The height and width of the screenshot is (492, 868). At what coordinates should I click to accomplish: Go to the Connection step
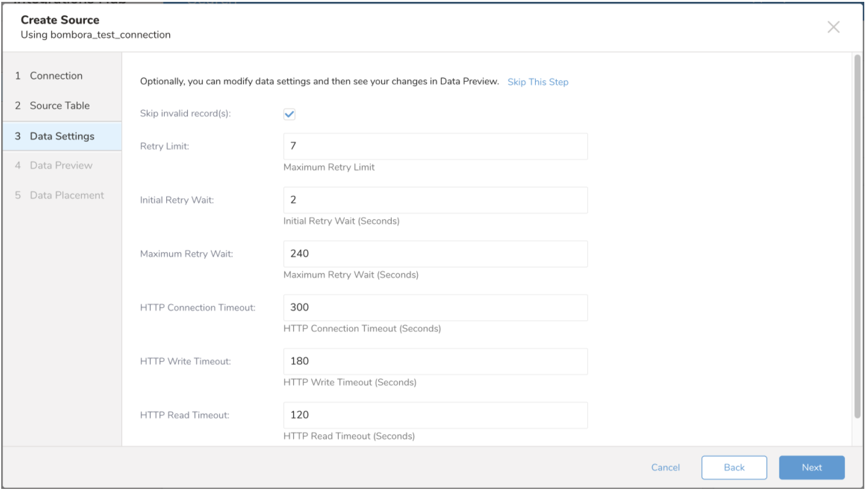(56, 76)
